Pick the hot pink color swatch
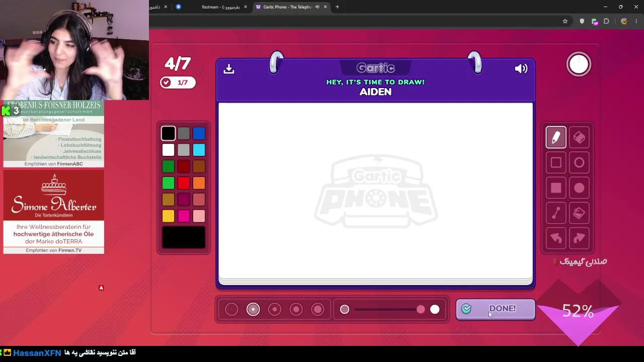 click(x=184, y=216)
